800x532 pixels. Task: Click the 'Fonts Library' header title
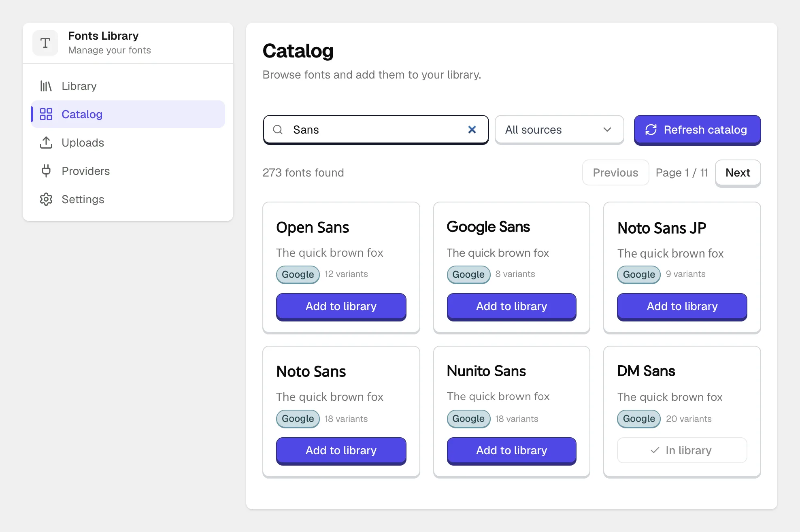click(103, 36)
